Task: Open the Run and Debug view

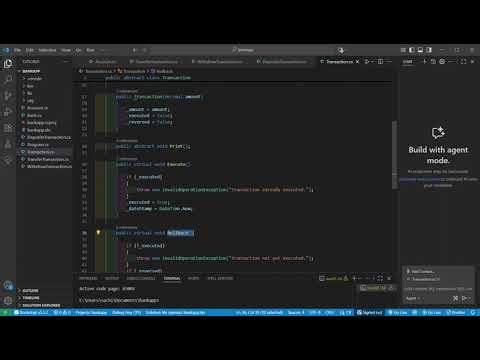Action: click(8, 112)
